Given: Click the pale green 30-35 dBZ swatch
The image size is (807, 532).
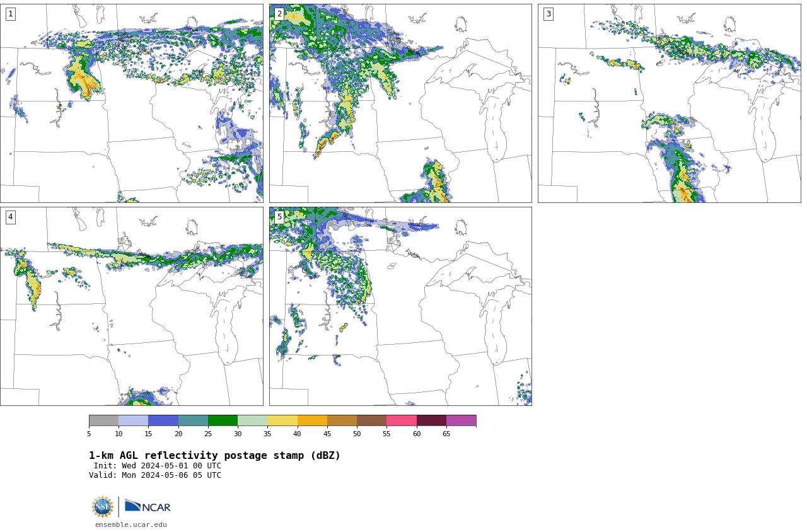Looking at the screenshot, I should pyautogui.click(x=252, y=420).
